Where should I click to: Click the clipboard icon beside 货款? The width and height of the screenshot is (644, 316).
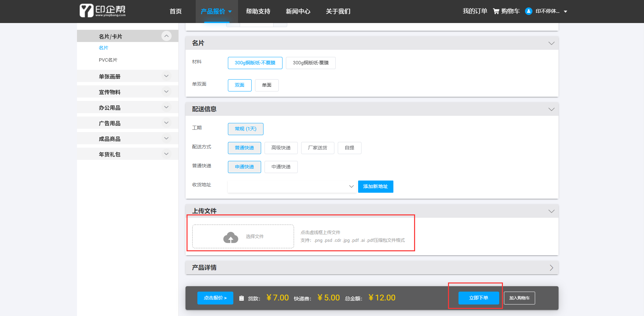[241, 298]
